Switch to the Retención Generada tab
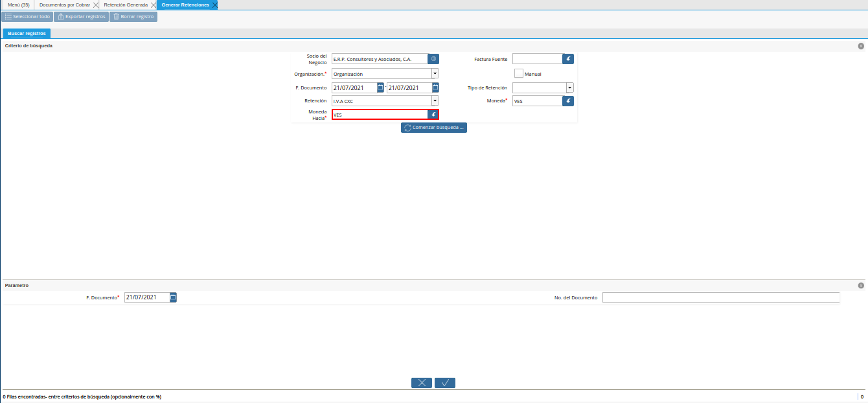 point(126,5)
